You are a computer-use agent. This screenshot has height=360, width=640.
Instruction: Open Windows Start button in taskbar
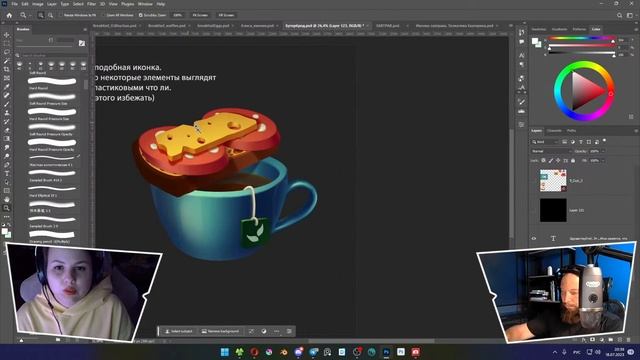coord(224,352)
